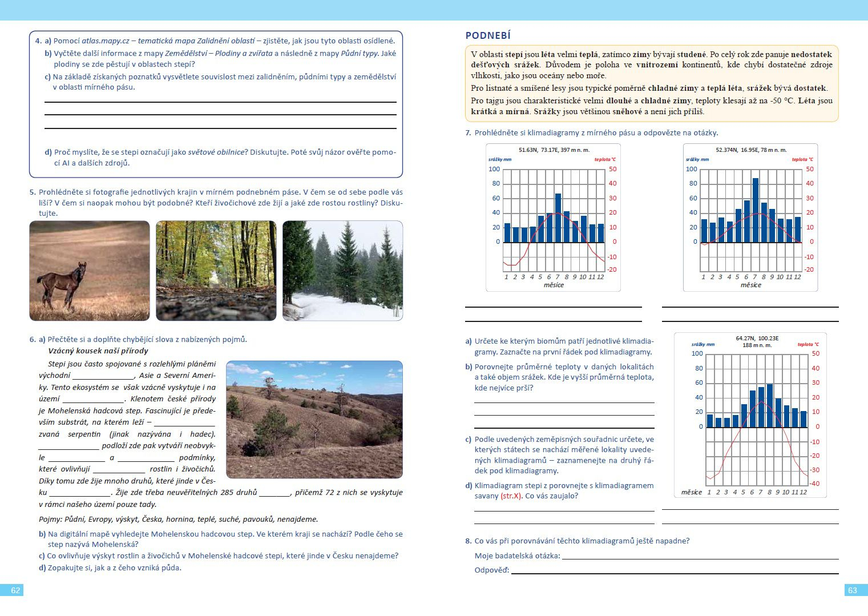
Task: Click the answer line after Moje badatelská otázka
Action: point(700,557)
